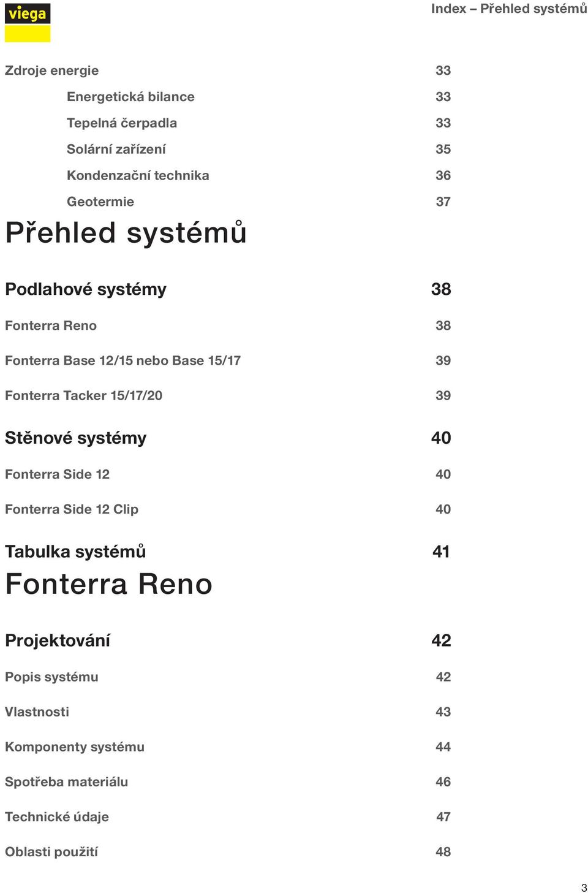Click the Viega logo
588x893 pixels.
[28, 23]
